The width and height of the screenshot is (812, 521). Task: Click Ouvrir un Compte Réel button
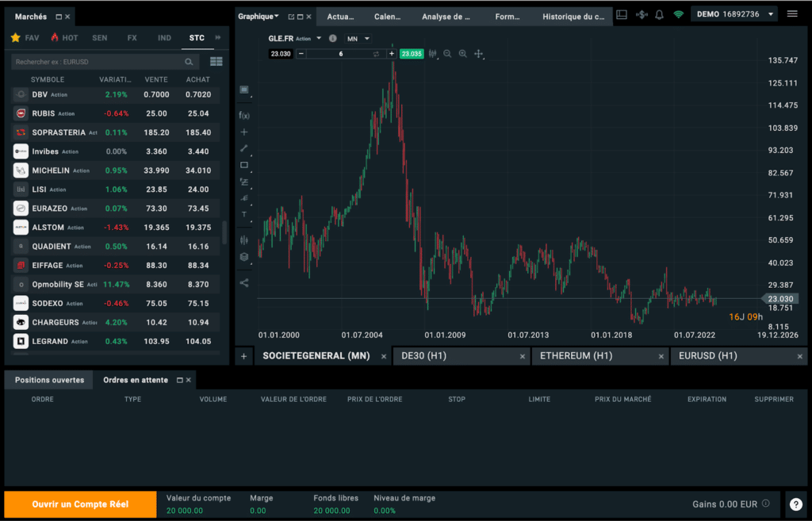82,504
